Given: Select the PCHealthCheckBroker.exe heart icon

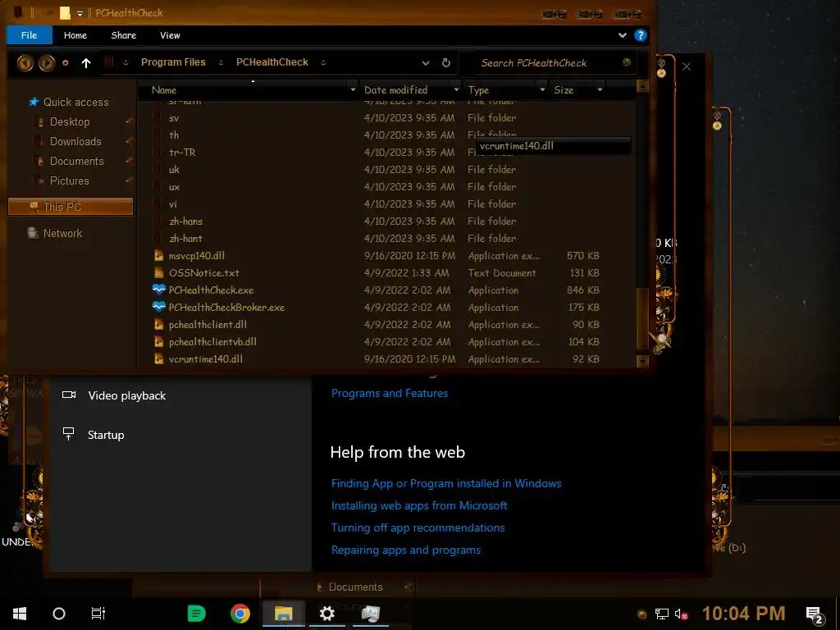Looking at the screenshot, I should pyautogui.click(x=158, y=307).
